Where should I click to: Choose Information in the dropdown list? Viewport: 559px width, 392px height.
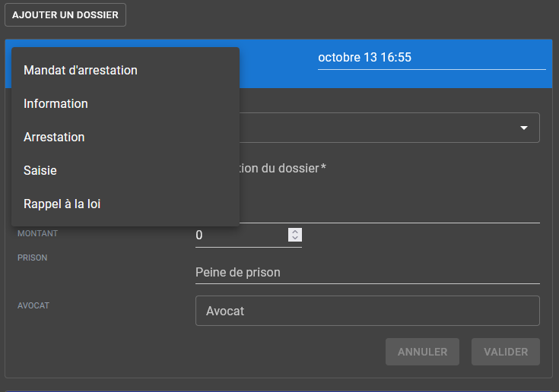pyautogui.click(x=56, y=103)
